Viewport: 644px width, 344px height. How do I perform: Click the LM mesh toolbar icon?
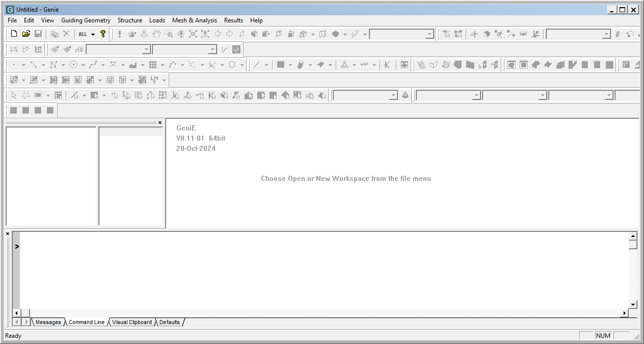pyautogui.click(x=154, y=80)
